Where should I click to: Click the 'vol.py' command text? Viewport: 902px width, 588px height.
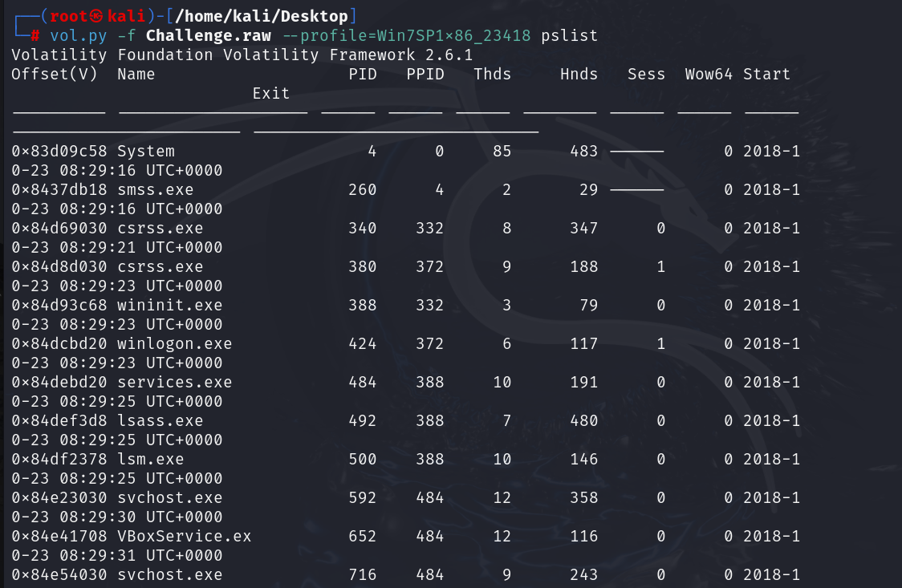78,35
